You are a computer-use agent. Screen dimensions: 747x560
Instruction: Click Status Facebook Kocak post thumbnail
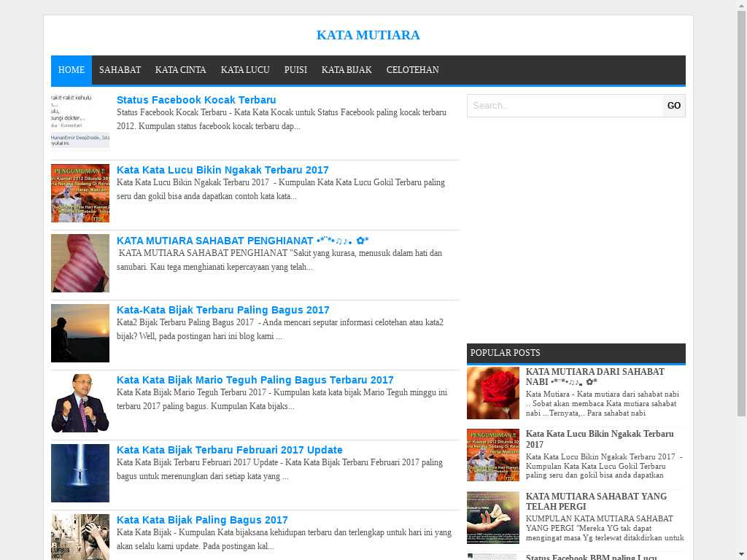point(80,122)
